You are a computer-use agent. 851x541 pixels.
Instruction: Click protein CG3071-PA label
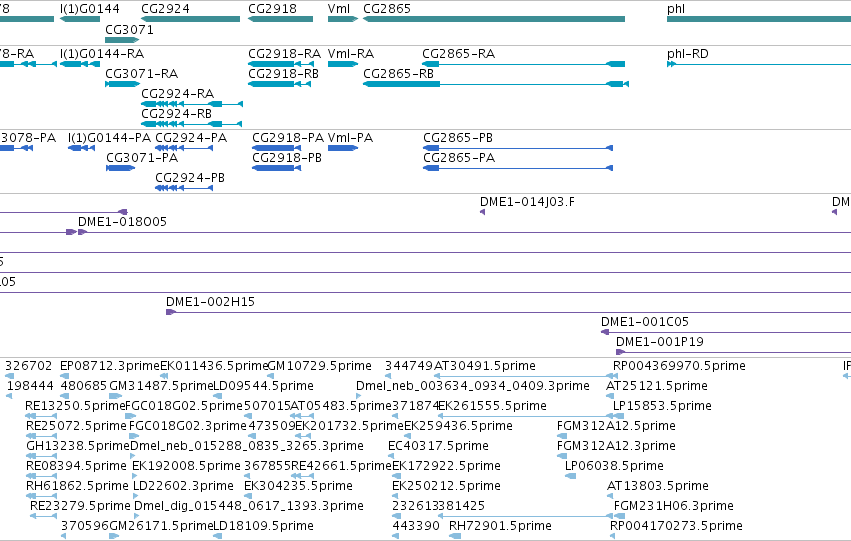point(142,157)
